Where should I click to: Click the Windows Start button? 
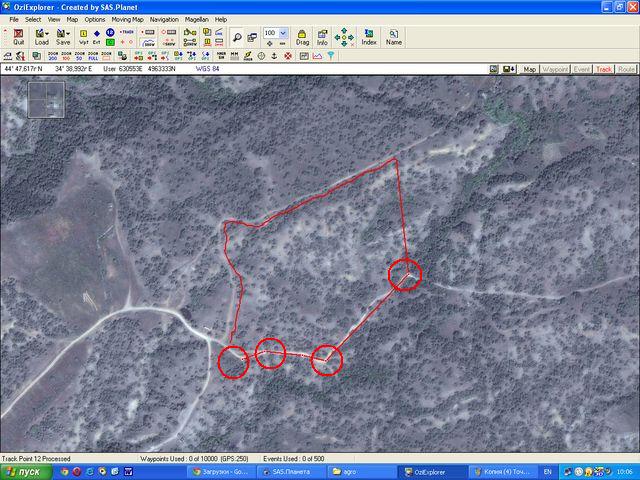pyautogui.click(x=22, y=471)
